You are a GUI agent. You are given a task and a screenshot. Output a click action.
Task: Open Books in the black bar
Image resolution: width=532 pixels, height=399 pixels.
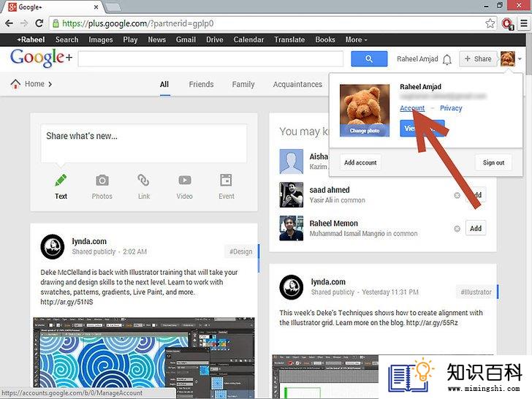[325, 39]
